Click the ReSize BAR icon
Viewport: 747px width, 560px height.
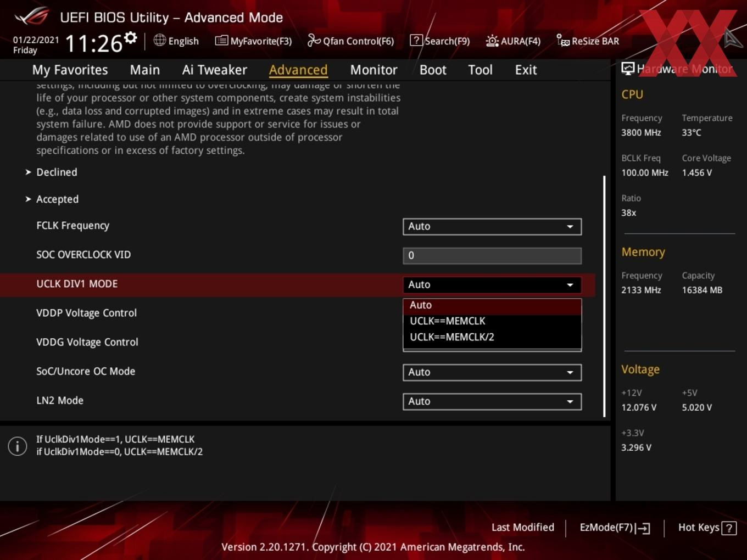[x=563, y=41]
